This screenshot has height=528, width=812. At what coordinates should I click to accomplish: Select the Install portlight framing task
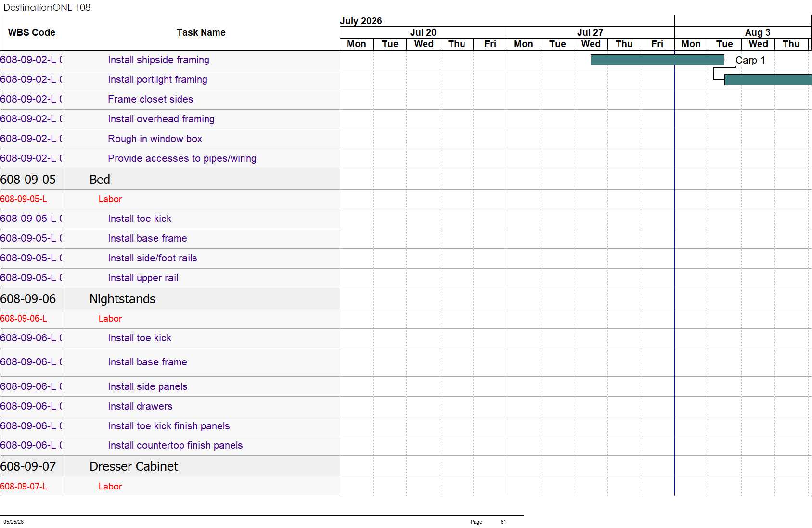pos(157,80)
